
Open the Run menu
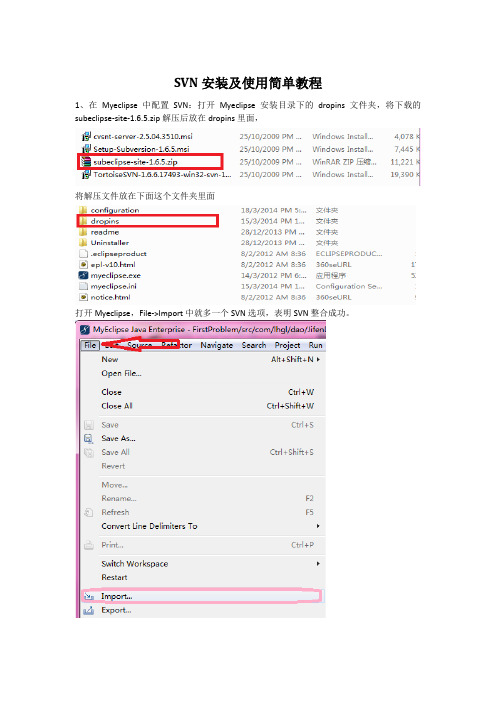(x=316, y=345)
